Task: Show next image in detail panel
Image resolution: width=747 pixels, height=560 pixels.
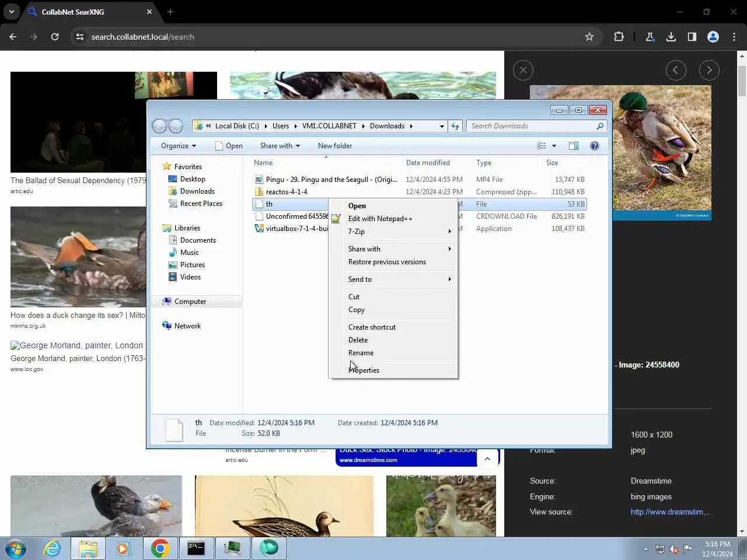Action: tap(709, 71)
